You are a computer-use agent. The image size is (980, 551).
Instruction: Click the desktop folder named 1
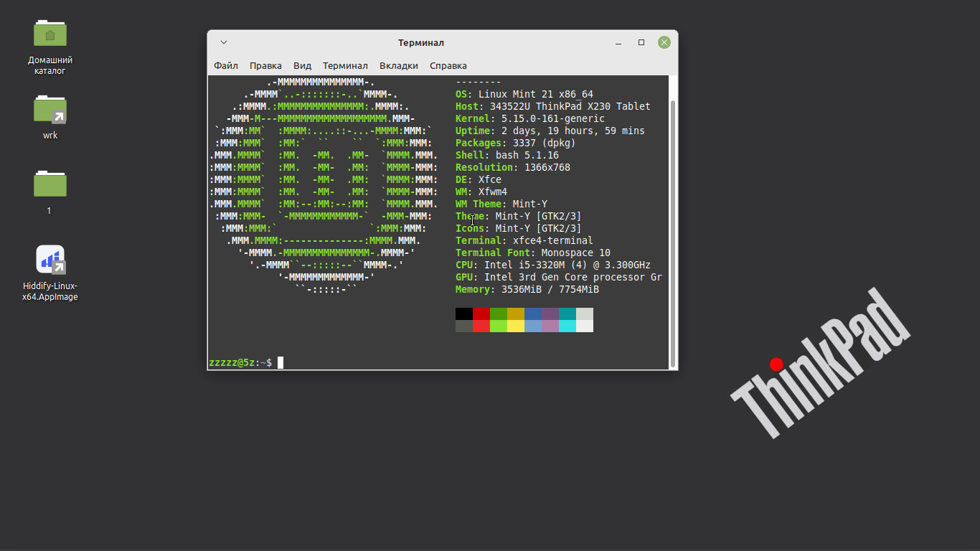point(50,184)
